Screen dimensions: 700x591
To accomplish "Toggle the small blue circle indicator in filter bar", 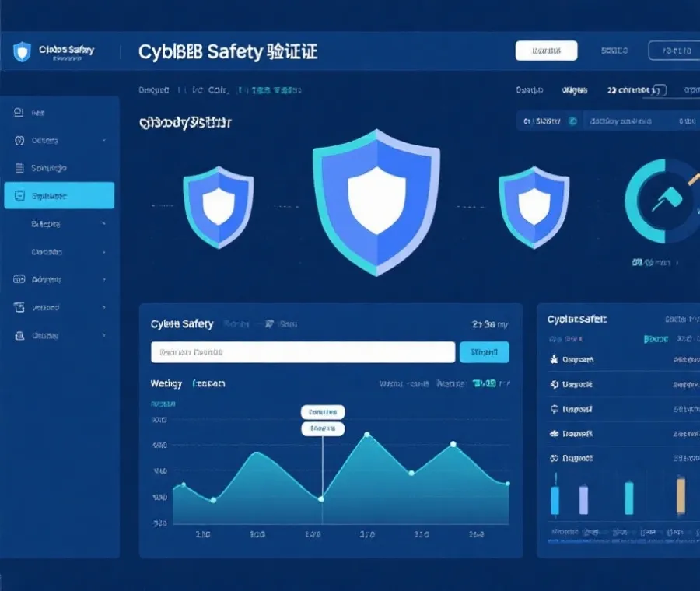I will coord(573,121).
